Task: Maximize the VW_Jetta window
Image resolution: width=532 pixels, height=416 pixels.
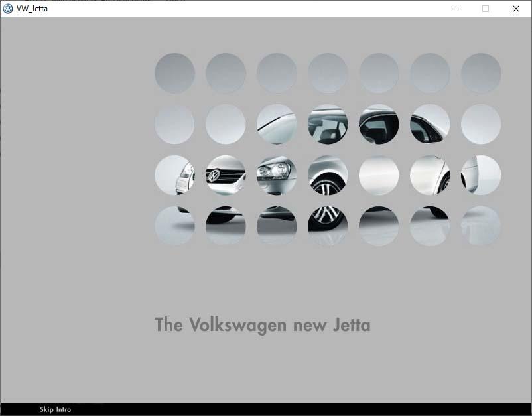Action: tap(486, 9)
